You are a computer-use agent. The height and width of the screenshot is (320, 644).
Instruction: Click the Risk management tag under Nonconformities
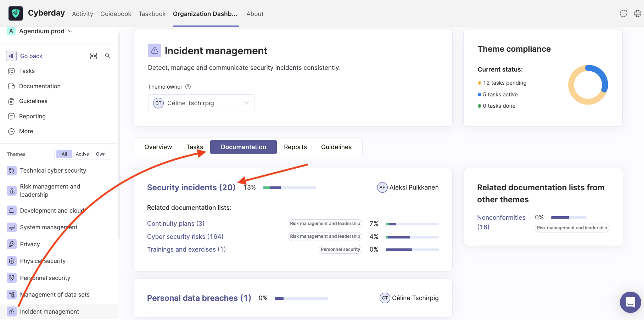click(x=572, y=228)
